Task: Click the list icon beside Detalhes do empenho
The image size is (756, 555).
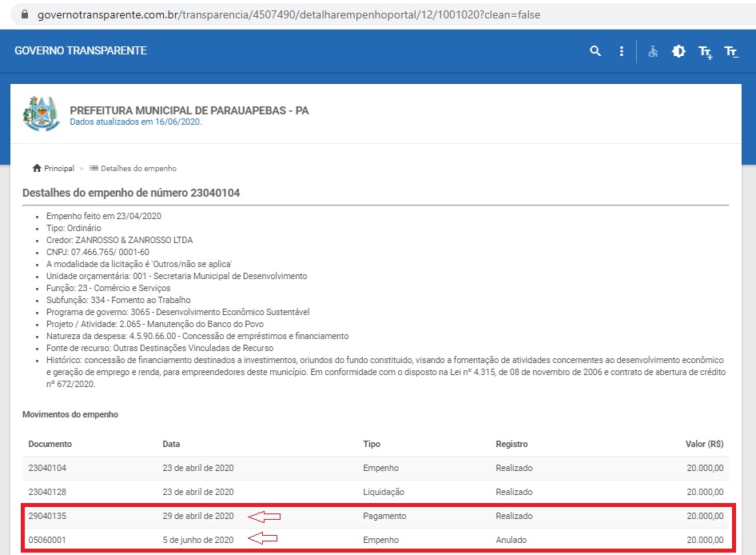Action: point(94,168)
